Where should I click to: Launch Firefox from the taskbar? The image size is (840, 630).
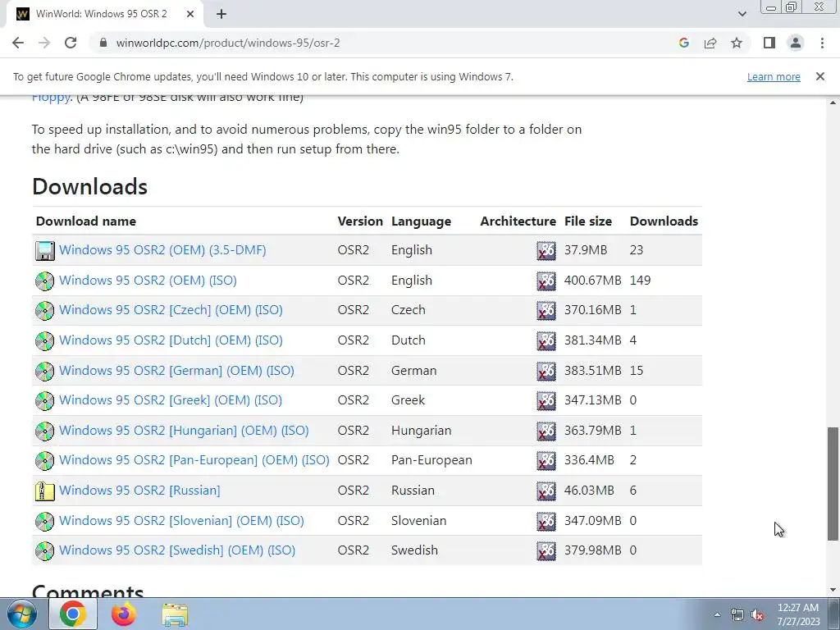point(124,614)
